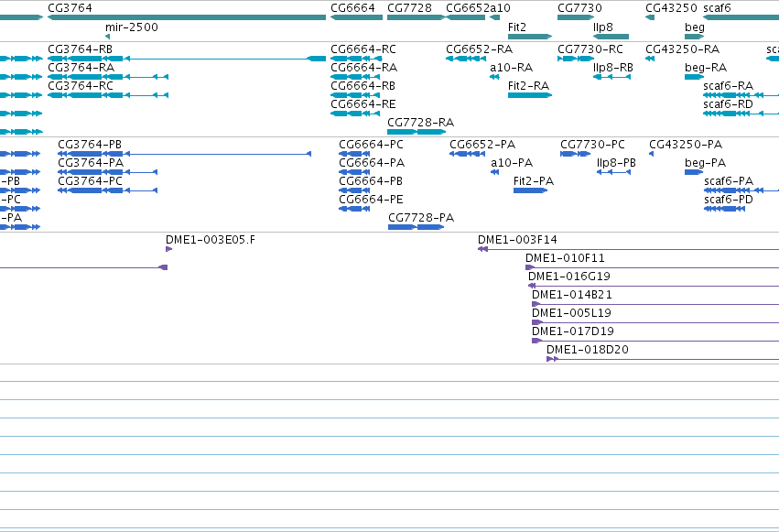This screenshot has width=779, height=532.
Task: Select transcript CG3764-RC
Action: tap(108, 95)
